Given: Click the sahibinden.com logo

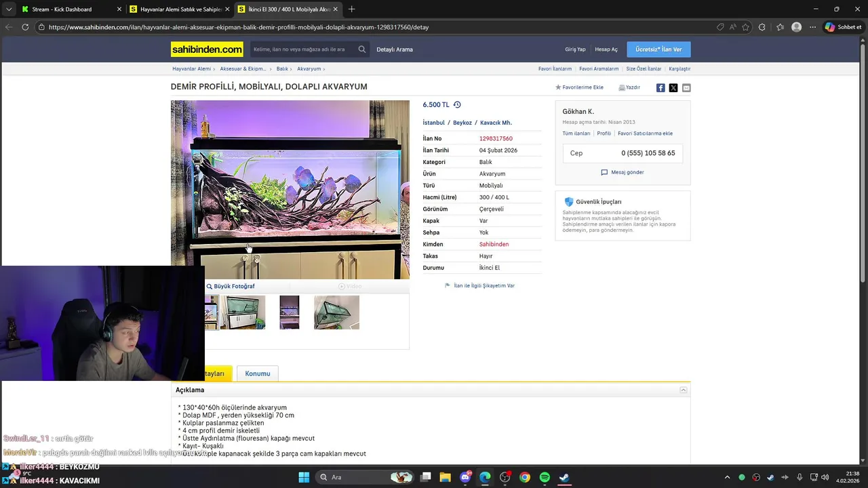Looking at the screenshot, I should point(207,49).
